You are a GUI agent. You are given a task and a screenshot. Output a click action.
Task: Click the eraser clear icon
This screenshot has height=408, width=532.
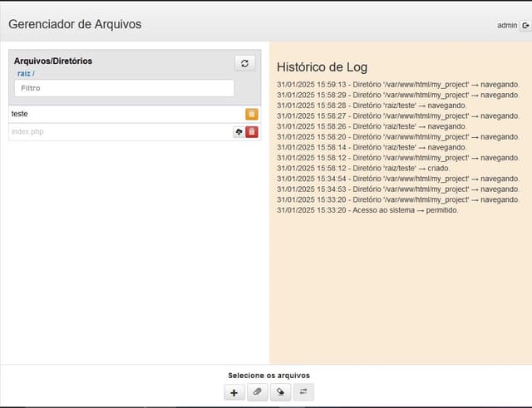pyautogui.click(x=280, y=392)
